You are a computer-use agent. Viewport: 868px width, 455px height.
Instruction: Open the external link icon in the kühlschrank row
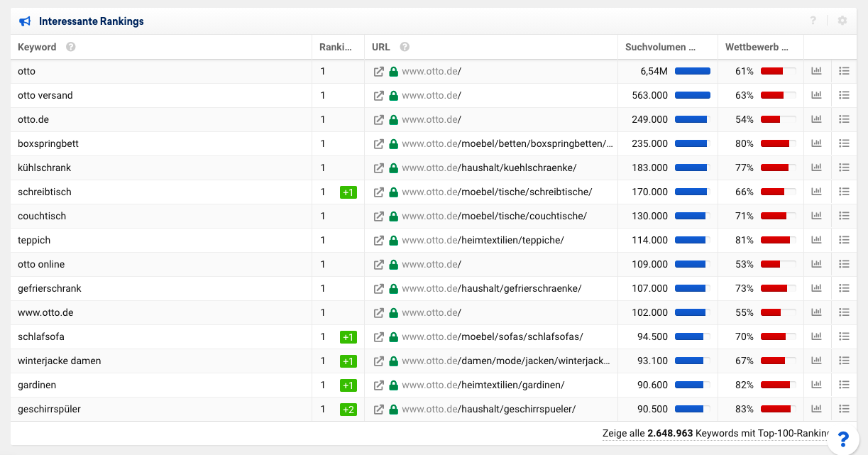point(379,168)
